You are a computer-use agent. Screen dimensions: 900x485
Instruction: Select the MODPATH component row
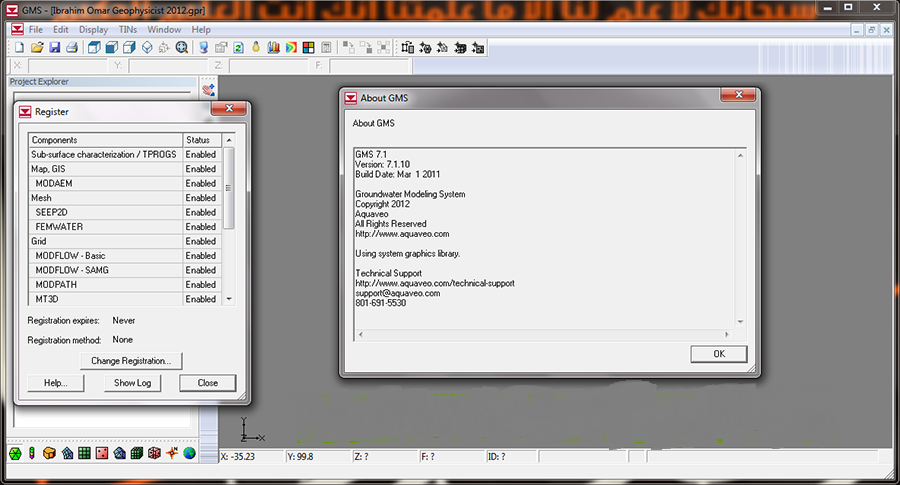[125, 285]
